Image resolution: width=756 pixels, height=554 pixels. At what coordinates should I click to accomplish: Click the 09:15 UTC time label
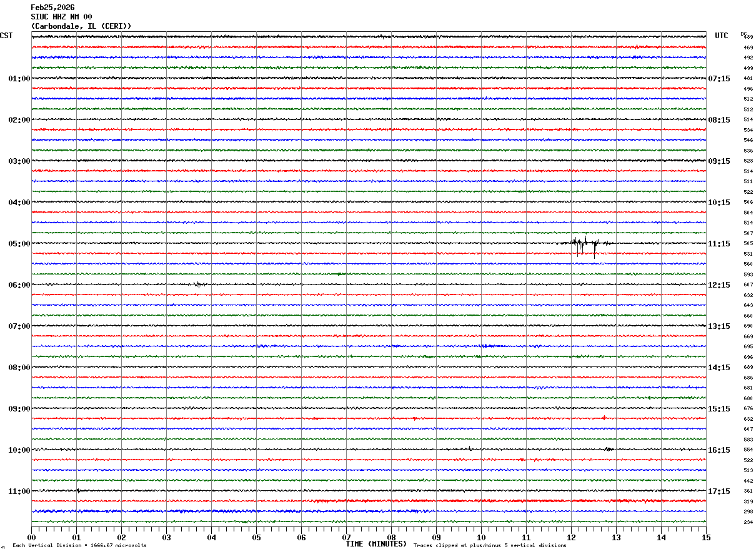pyautogui.click(x=719, y=161)
